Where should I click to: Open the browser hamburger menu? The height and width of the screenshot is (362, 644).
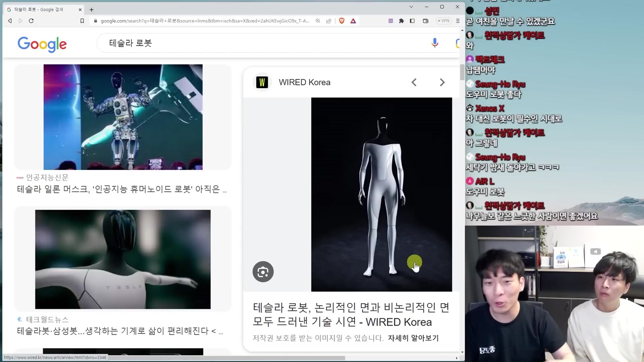tap(458, 21)
